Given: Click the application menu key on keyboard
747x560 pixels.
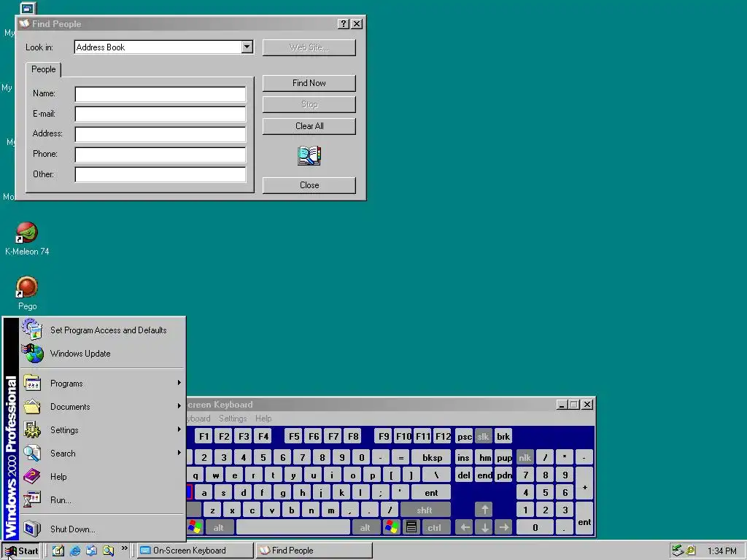Looking at the screenshot, I should tap(411, 527).
